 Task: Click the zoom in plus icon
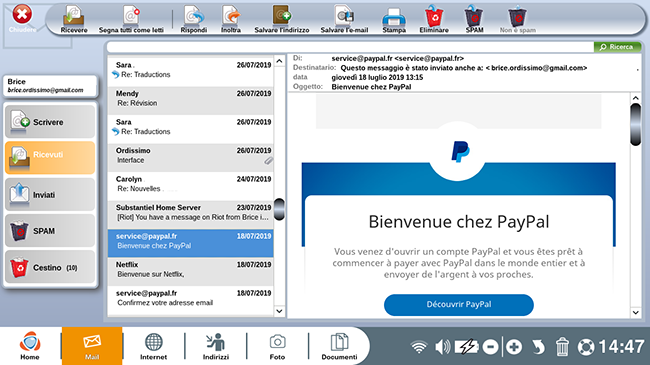click(514, 347)
